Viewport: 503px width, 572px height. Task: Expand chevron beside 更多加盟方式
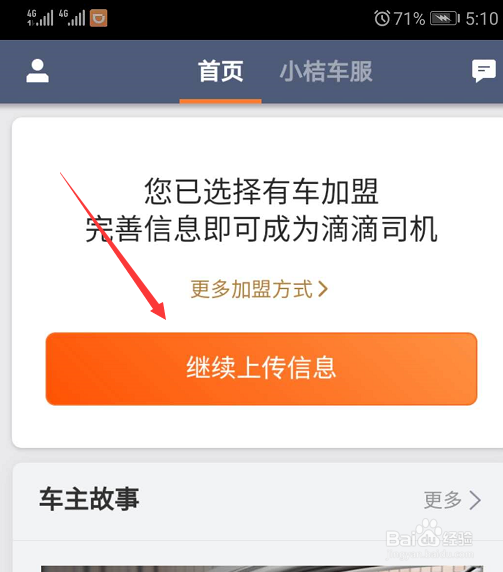[x=323, y=289]
